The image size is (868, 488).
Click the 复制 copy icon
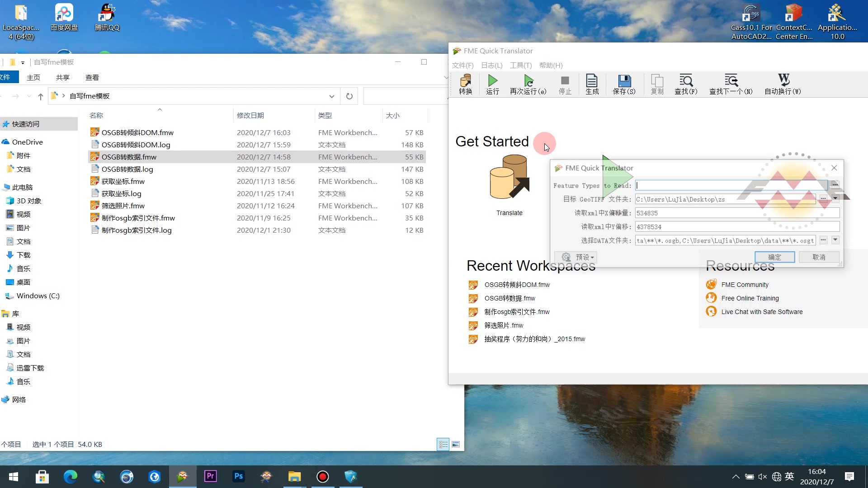pos(657,84)
